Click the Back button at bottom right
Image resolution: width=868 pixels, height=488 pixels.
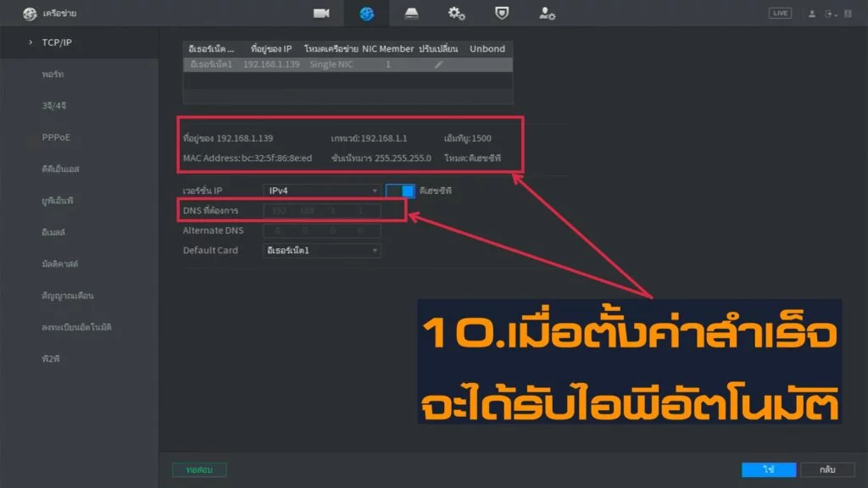tap(827, 469)
